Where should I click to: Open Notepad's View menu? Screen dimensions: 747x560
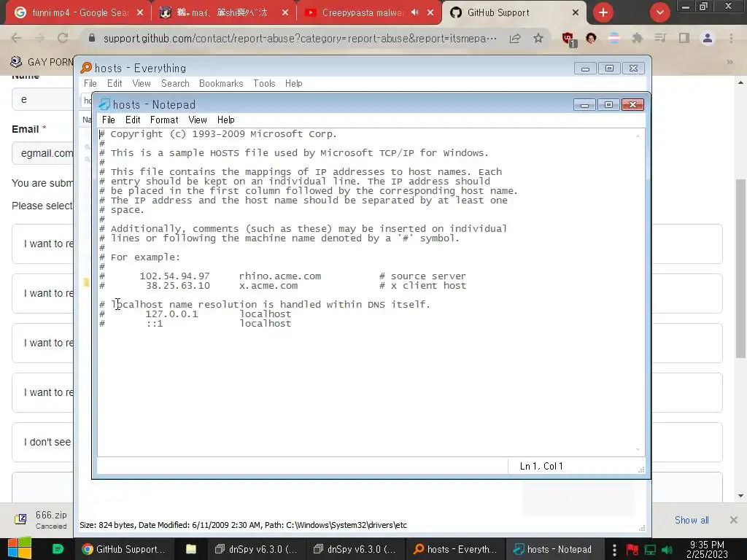197,120
